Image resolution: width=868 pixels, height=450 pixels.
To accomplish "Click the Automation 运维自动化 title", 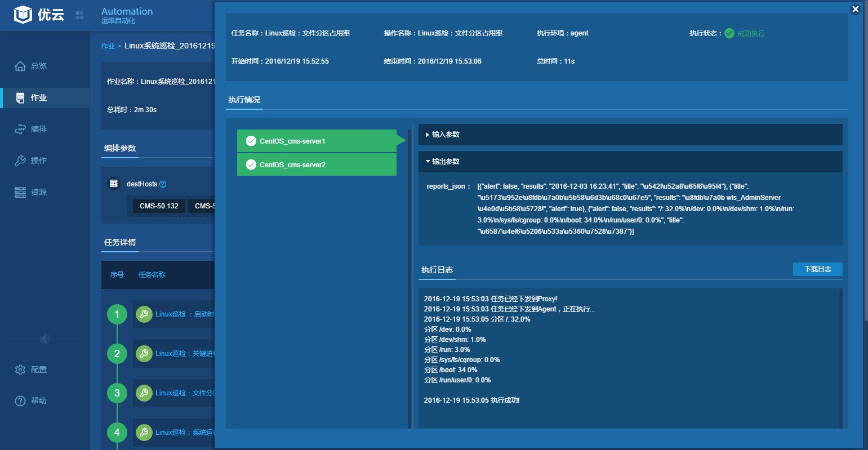I will click(x=127, y=15).
